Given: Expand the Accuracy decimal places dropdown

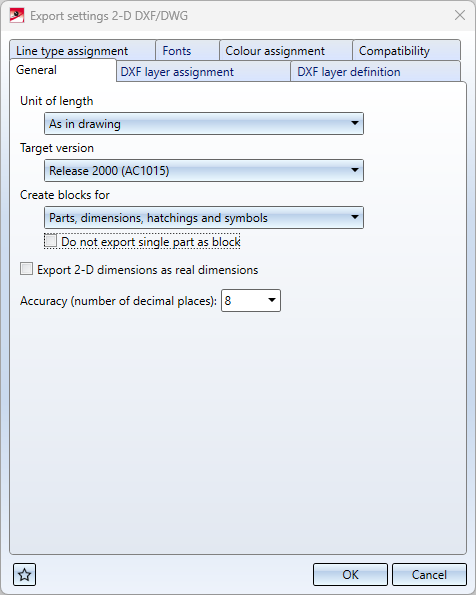Looking at the screenshot, I should (272, 301).
